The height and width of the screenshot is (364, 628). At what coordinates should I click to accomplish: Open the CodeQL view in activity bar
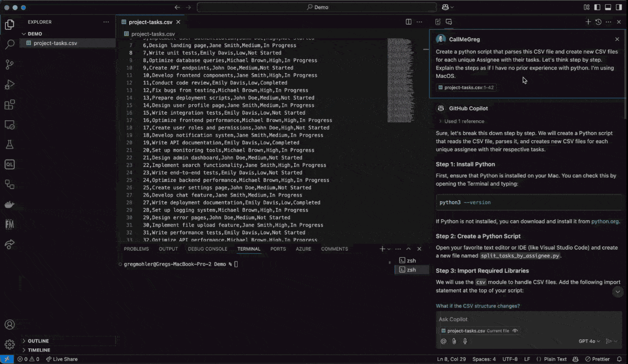point(9,164)
